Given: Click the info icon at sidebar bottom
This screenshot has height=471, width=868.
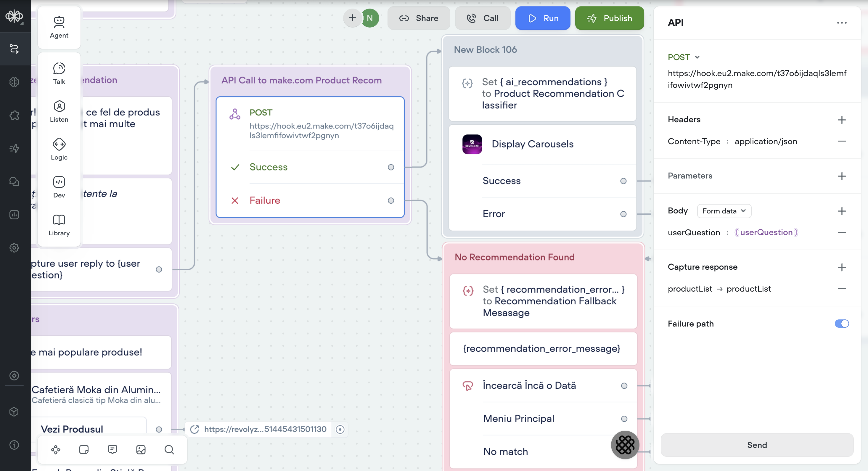Looking at the screenshot, I should tap(14, 445).
